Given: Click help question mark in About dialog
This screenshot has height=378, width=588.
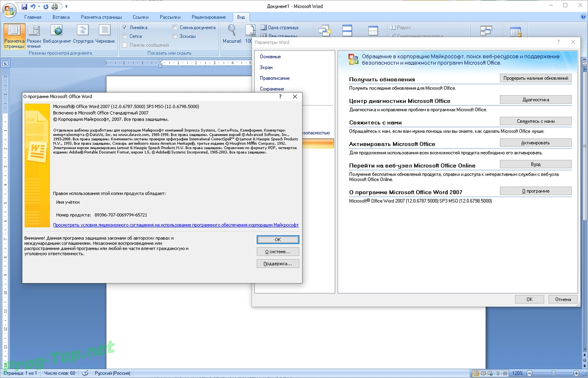Looking at the screenshot, I should click(280, 97).
